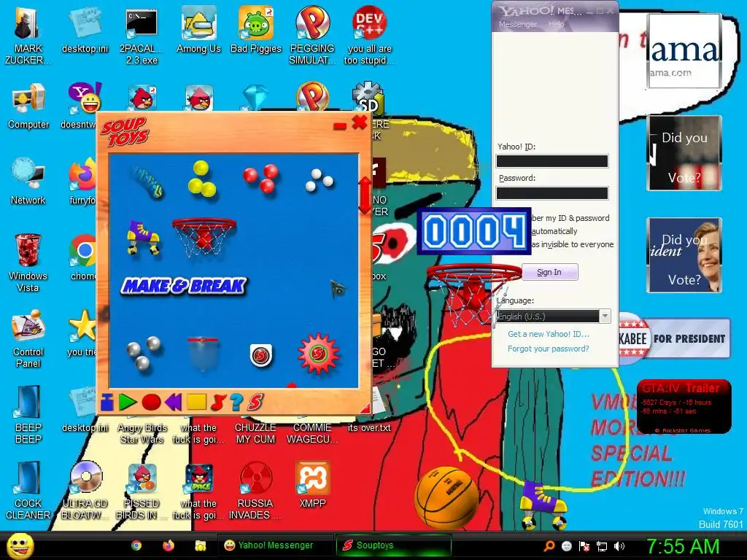Click the roller skate on the desktop floor
747x560 pixels.
[543, 506]
